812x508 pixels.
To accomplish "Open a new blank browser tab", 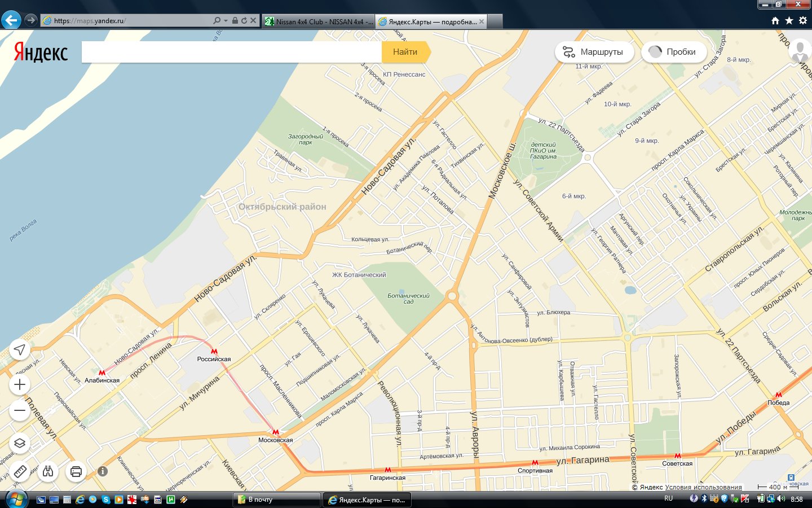I will 495,21.
